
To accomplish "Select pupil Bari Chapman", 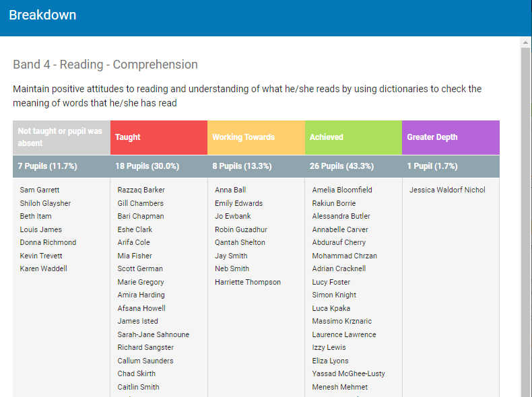I will tap(141, 216).
